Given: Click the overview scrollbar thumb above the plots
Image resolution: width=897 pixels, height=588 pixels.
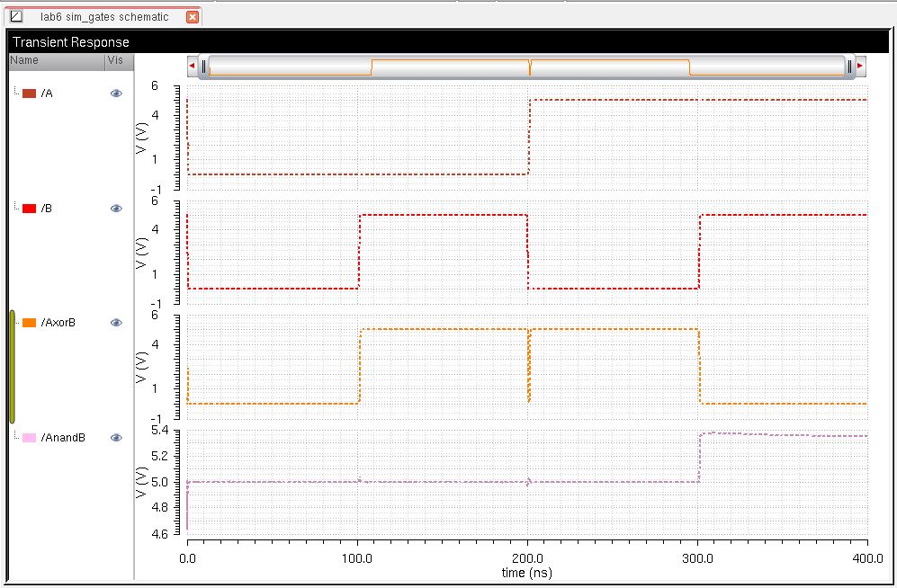Looking at the screenshot, I should pos(526,65).
